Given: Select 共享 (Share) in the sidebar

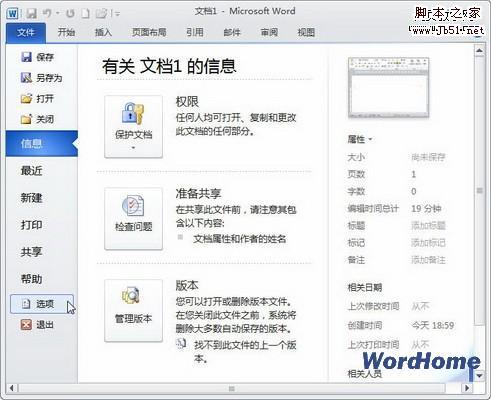Looking at the screenshot, I should coord(31,252).
